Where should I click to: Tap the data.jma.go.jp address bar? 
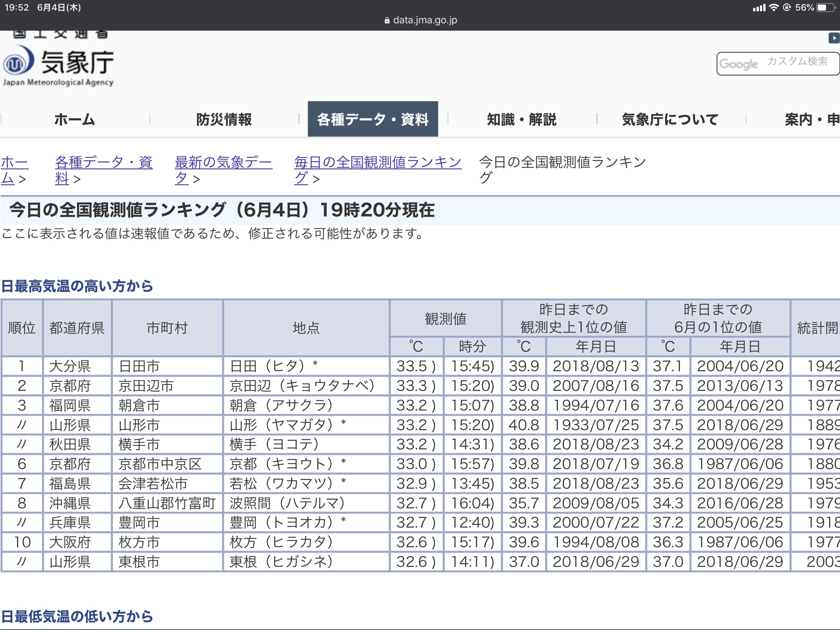pos(425,20)
